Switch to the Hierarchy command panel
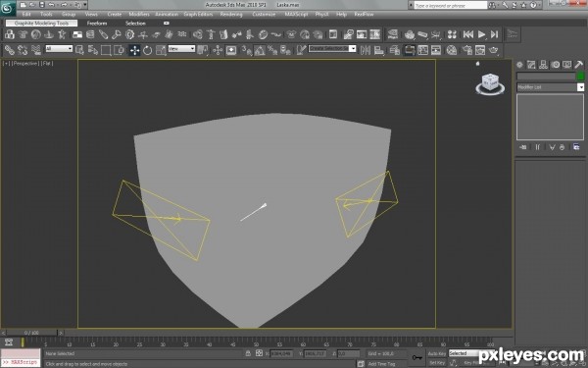 coord(543,65)
